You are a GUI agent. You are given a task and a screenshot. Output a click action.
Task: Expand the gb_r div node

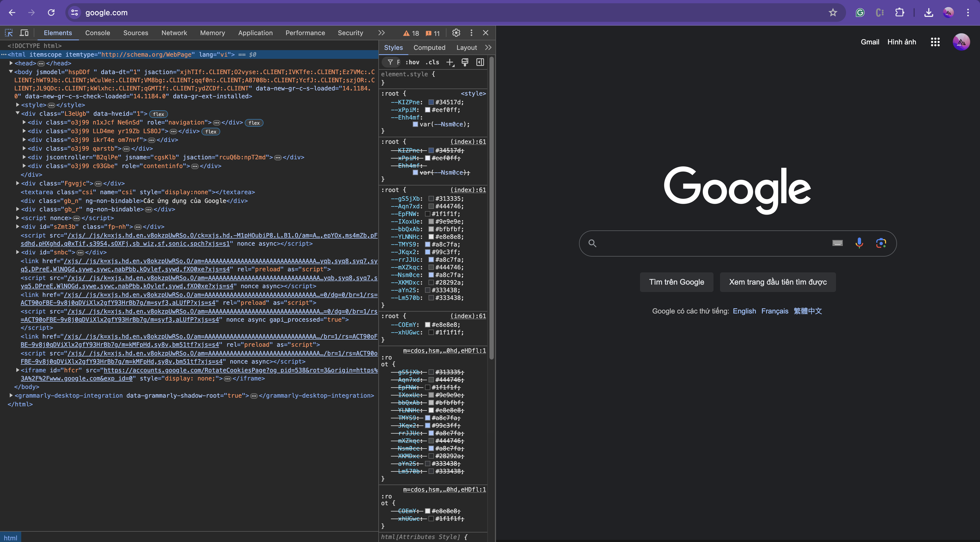click(17, 209)
